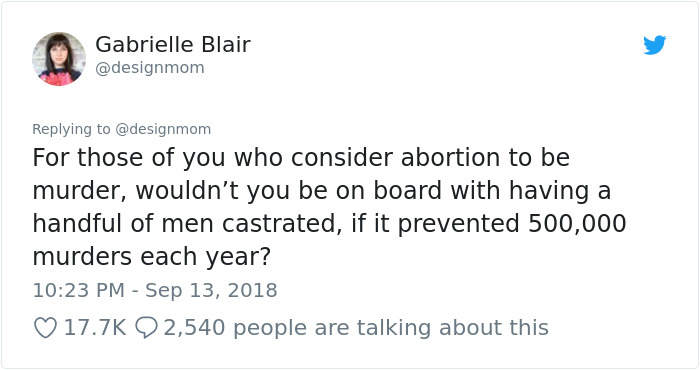Visit the Gabrielle Blair display name link
Viewport: 700px width, 370px height.
point(173,44)
